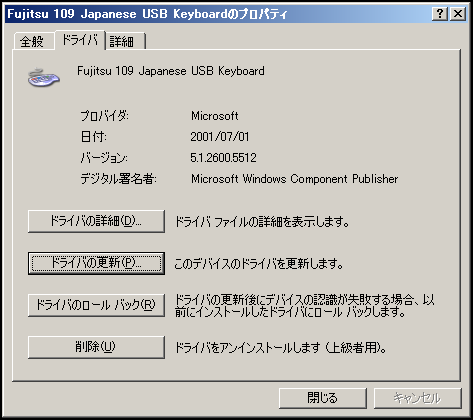Click the 閉じる button
This screenshot has height=420, width=473.
click(323, 398)
